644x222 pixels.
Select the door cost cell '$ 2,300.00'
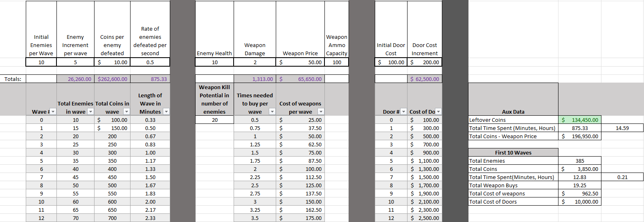coord(425,210)
